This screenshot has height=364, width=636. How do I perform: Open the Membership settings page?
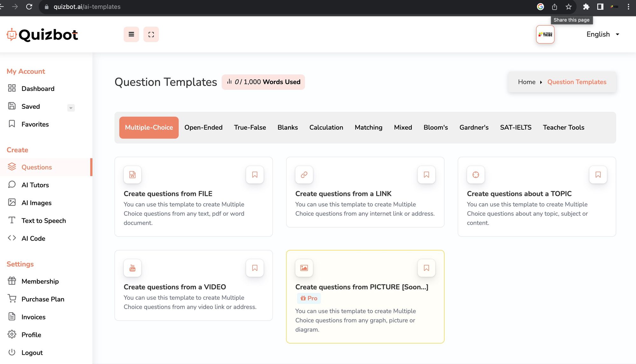(40, 281)
